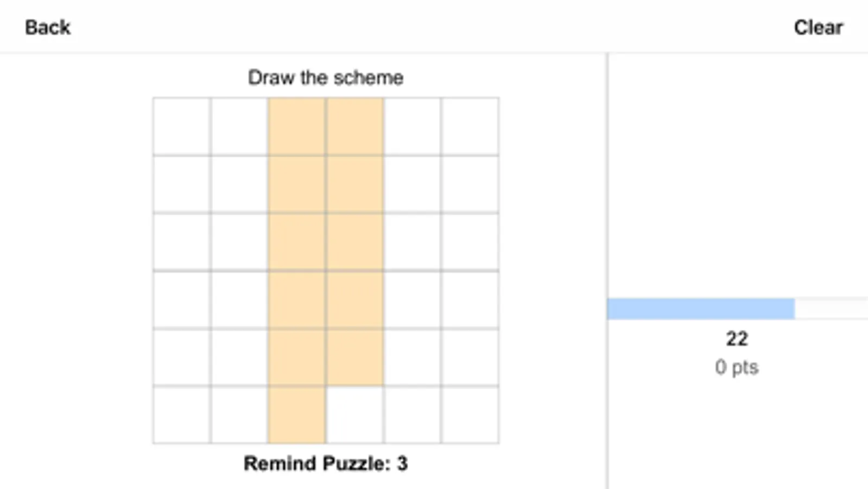868x489 pixels.
Task: Toggle the highlighted cell in row 1, column 4
Action: (354, 127)
